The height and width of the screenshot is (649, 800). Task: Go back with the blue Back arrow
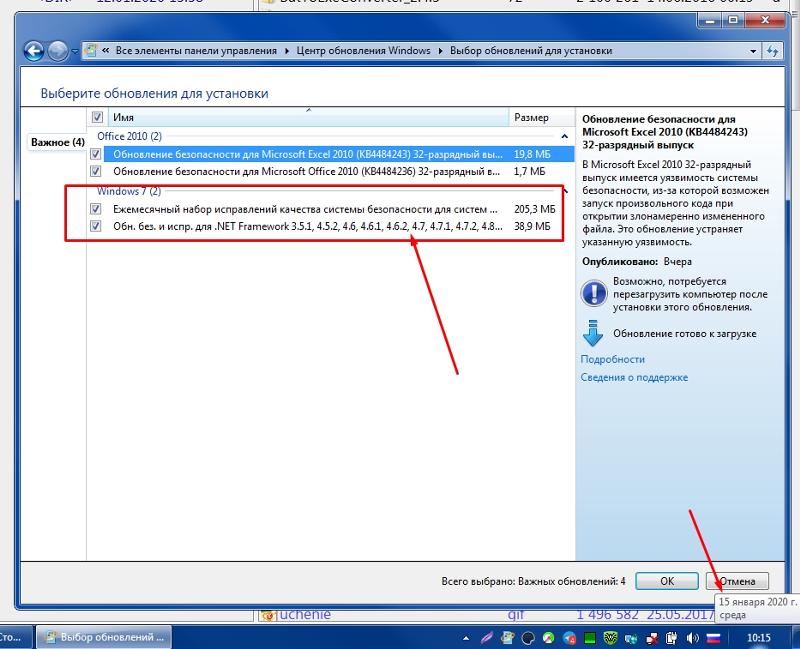pyautogui.click(x=34, y=51)
